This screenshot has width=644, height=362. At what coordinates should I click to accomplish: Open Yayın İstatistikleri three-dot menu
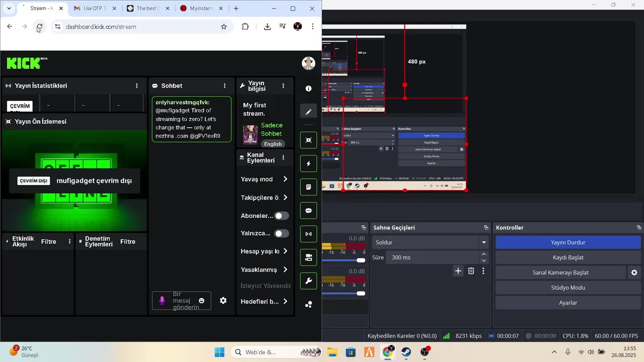click(137, 86)
